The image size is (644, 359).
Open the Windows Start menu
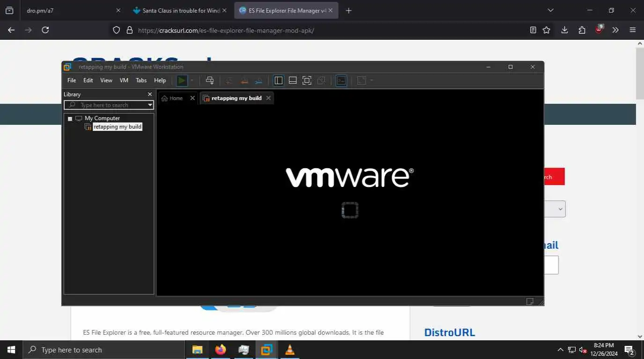(x=11, y=350)
